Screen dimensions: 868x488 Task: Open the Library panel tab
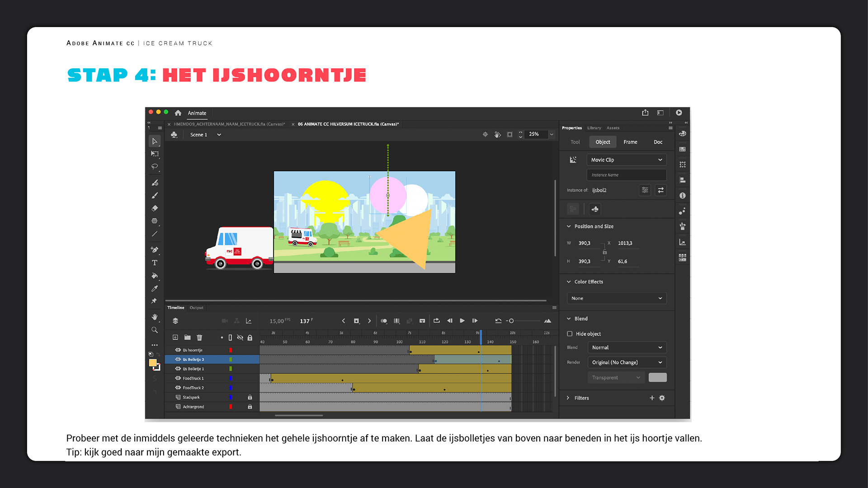tap(594, 128)
